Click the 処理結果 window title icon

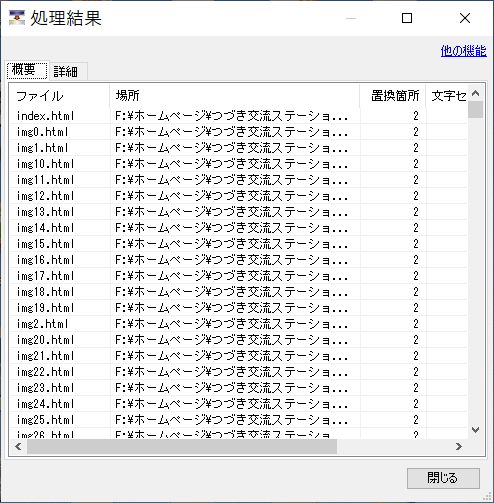tap(17, 18)
